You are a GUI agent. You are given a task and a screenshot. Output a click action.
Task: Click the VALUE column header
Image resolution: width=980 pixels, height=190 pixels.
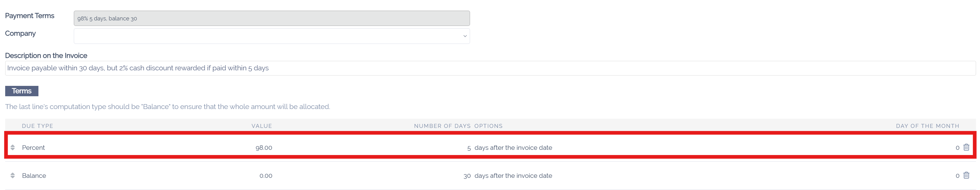(x=261, y=126)
